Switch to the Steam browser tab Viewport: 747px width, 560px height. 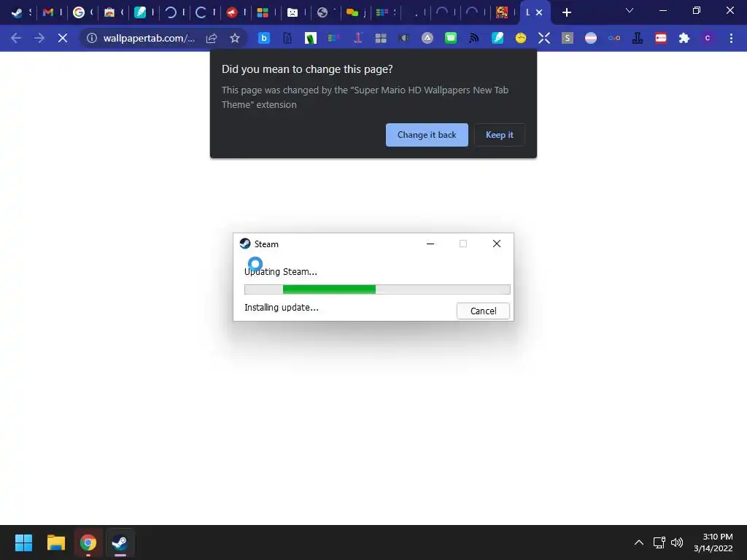click(18, 12)
